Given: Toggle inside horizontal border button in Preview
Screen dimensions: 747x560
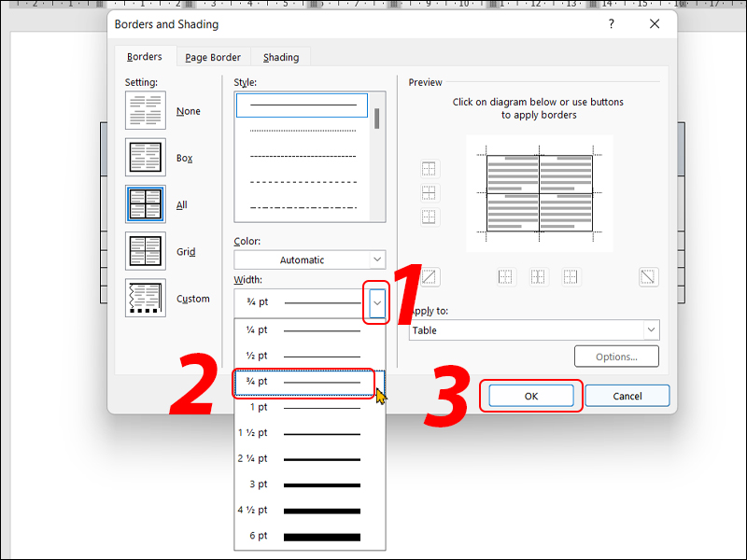Looking at the screenshot, I should click(x=429, y=193).
